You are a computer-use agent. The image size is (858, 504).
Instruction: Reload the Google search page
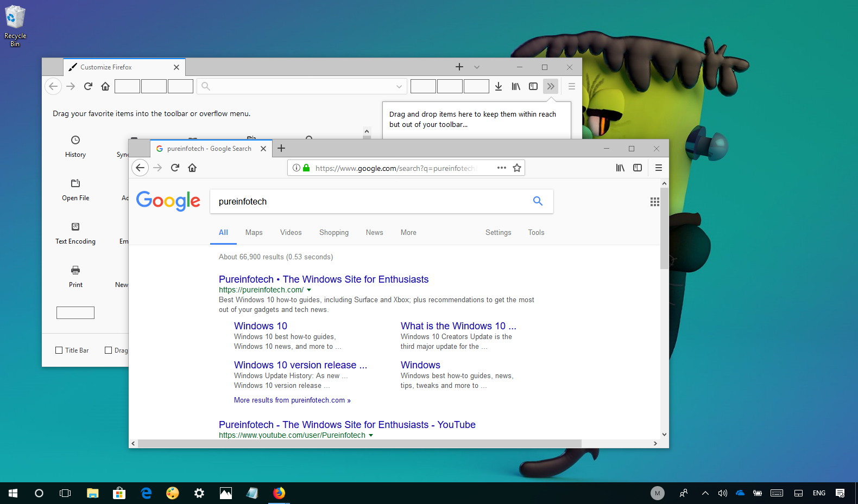pos(175,168)
